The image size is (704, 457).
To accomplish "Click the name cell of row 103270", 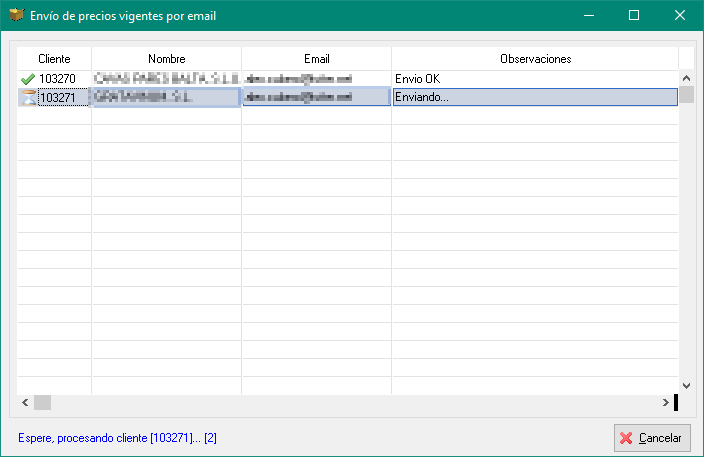I will [x=166, y=79].
